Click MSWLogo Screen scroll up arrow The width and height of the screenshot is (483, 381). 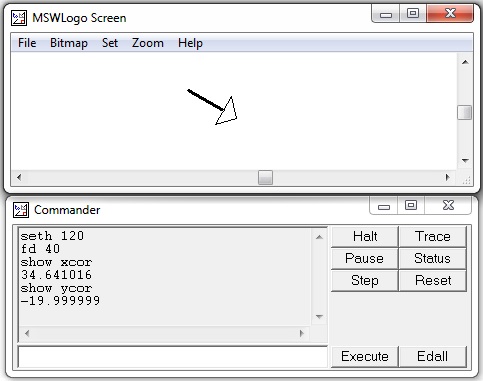465,62
